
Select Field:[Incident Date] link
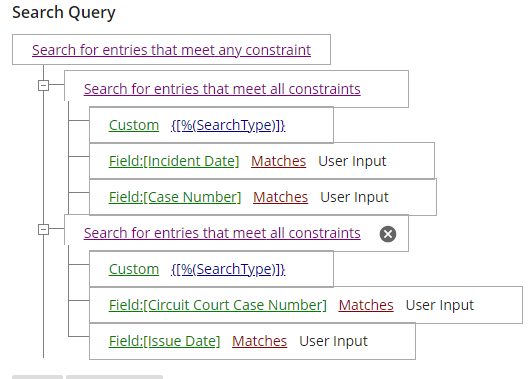click(x=174, y=161)
